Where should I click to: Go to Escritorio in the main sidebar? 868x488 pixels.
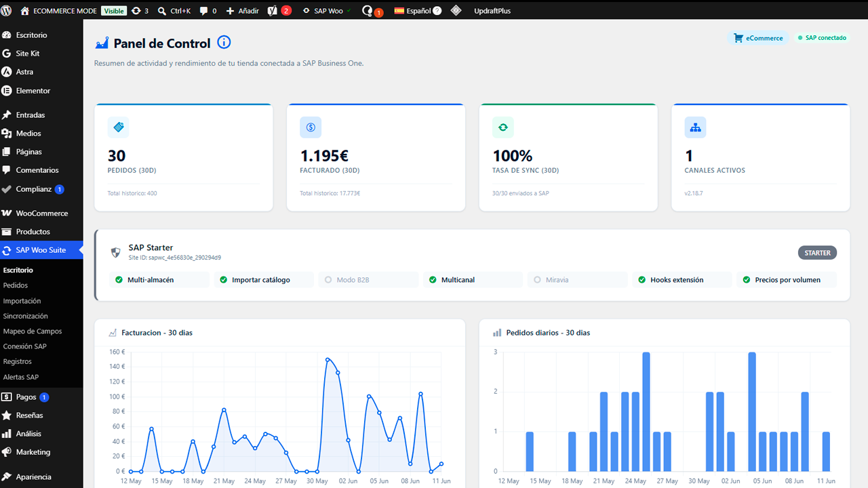pos(41,35)
